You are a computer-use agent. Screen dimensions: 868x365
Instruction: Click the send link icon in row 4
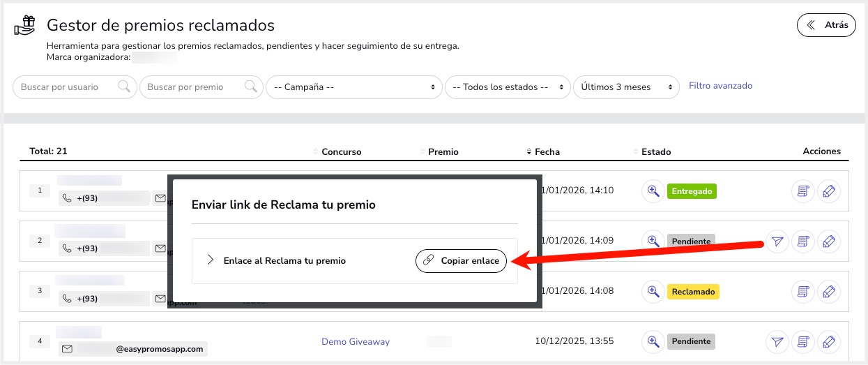pyautogui.click(x=777, y=342)
